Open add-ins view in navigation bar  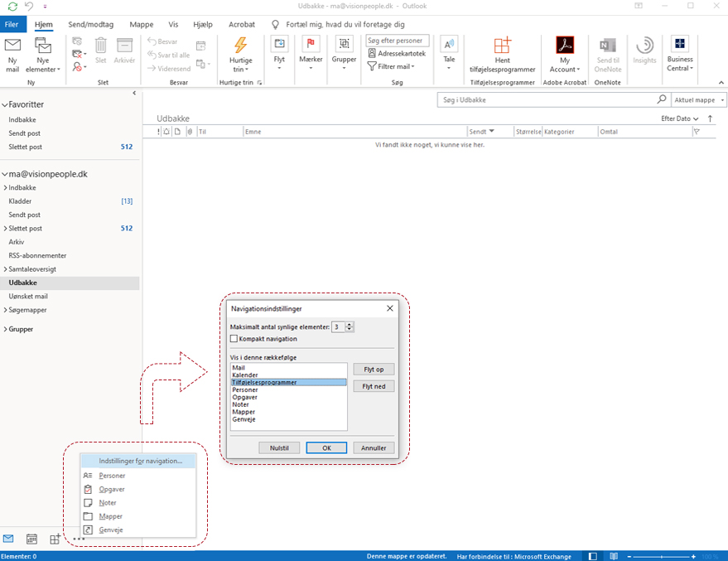pyautogui.click(x=55, y=539)
